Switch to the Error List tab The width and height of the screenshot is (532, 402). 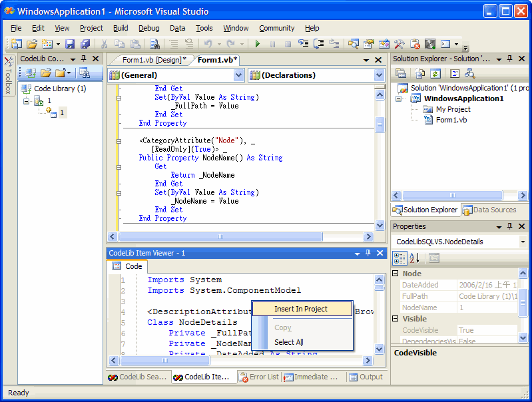tap(259, 377)
